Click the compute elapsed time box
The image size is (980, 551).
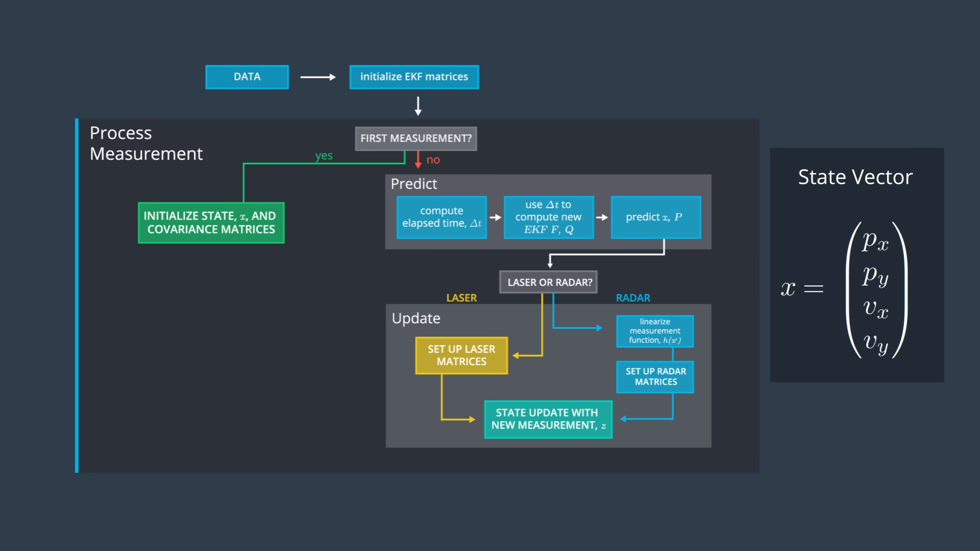click(x=442, y=217)
